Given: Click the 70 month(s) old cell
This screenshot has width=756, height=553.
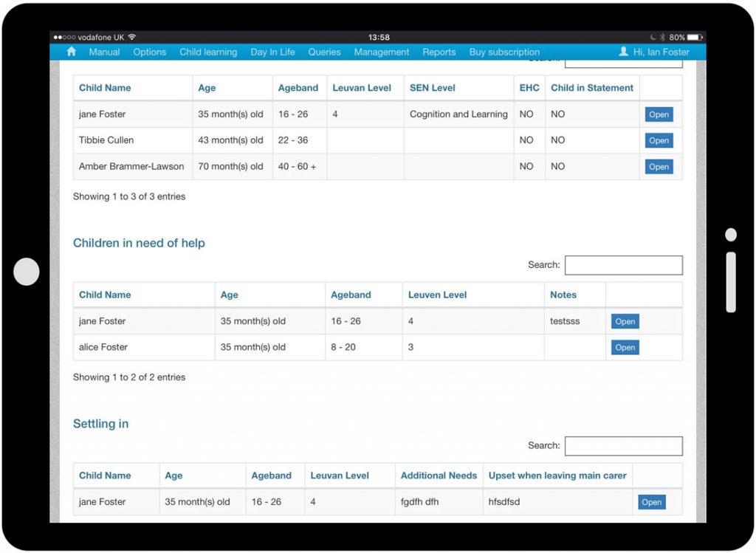Looking at the screenshot, I should tap(233, 166).
